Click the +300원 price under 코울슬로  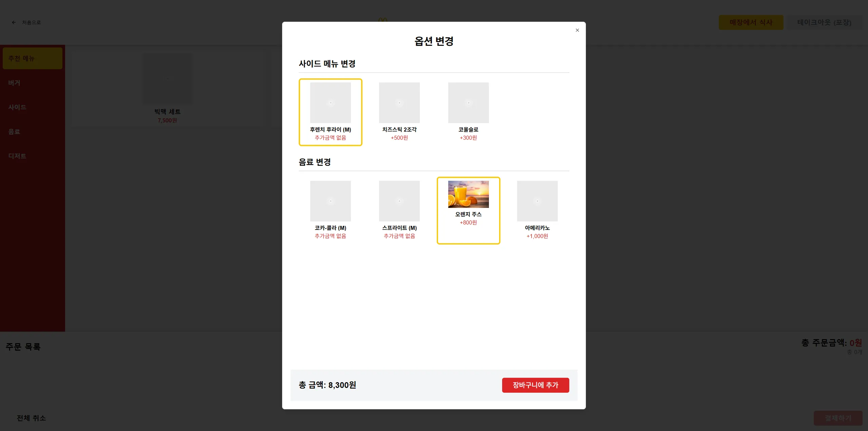click(x=468, y=138)
